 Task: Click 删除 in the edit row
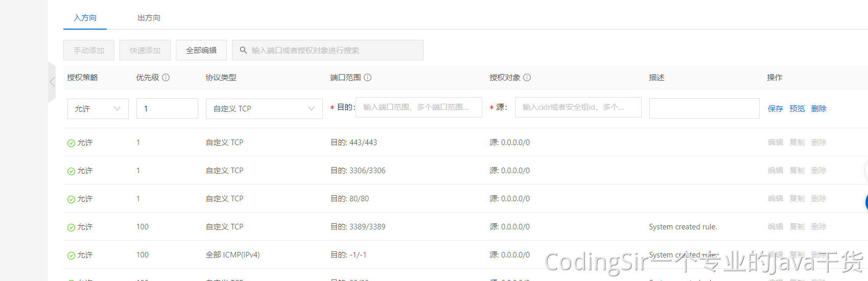click(818, 108)
